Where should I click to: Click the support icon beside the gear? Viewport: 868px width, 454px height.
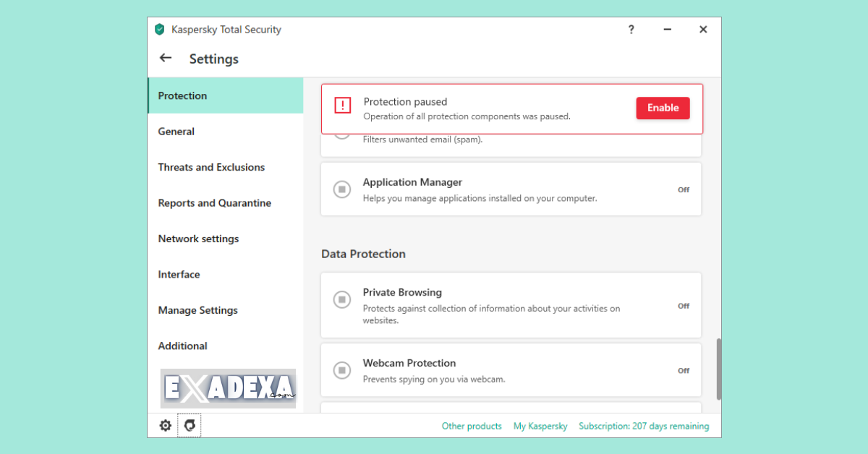[x=189, y=425]
